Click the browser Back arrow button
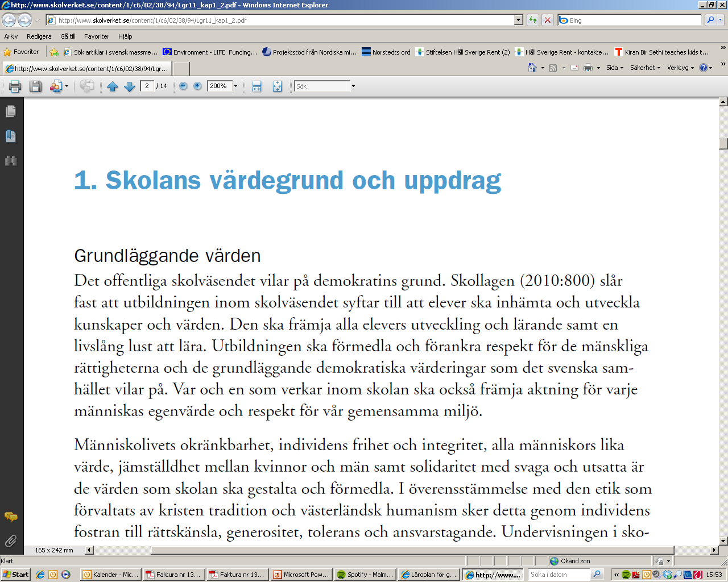 [x=9, y=20]
